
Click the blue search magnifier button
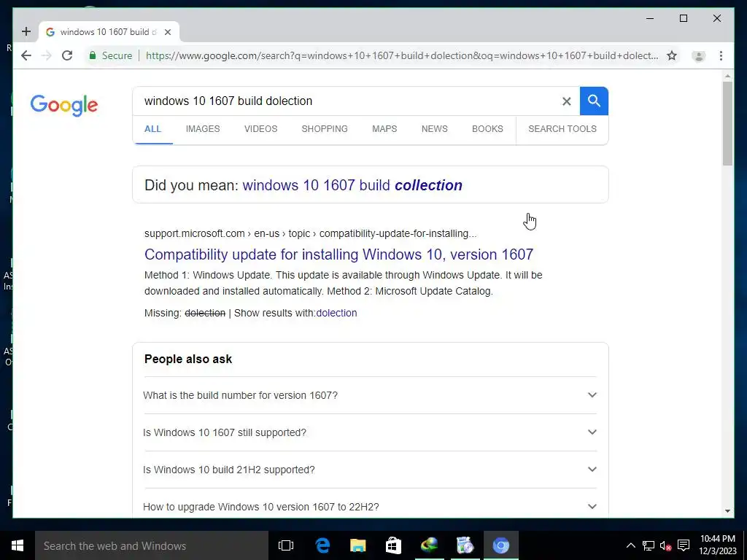pos(594,101)
